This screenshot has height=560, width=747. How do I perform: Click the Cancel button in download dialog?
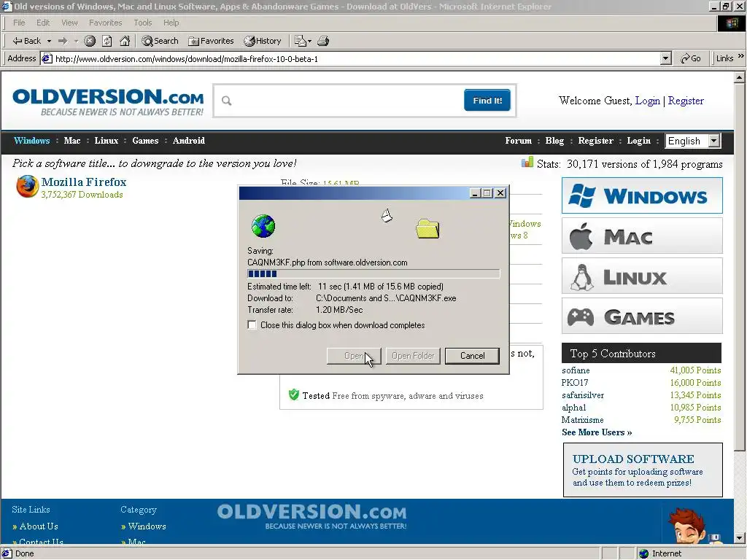472,356
